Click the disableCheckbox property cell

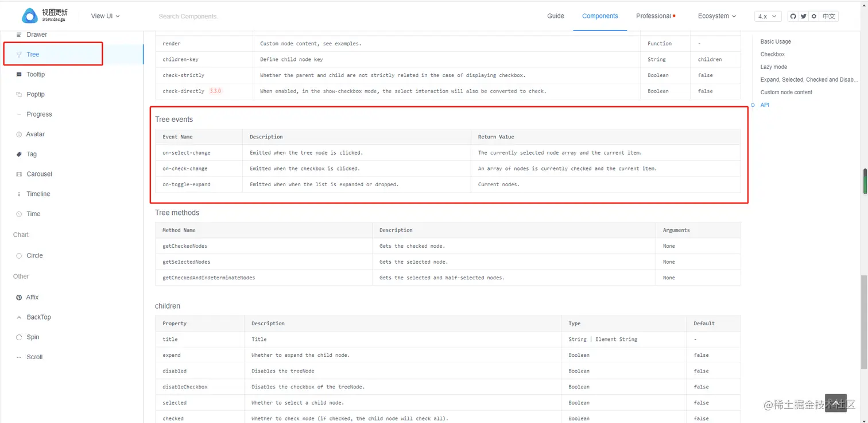pos(200,387)
